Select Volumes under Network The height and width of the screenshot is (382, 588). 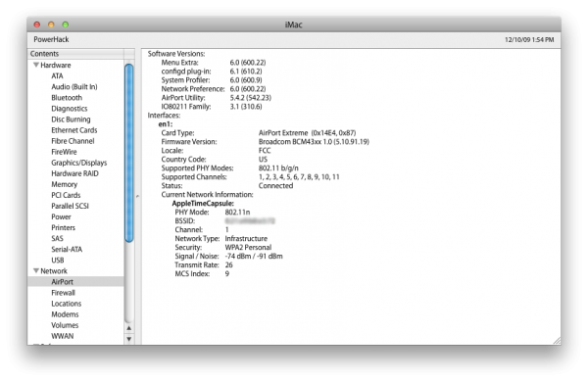coord(65,325)
